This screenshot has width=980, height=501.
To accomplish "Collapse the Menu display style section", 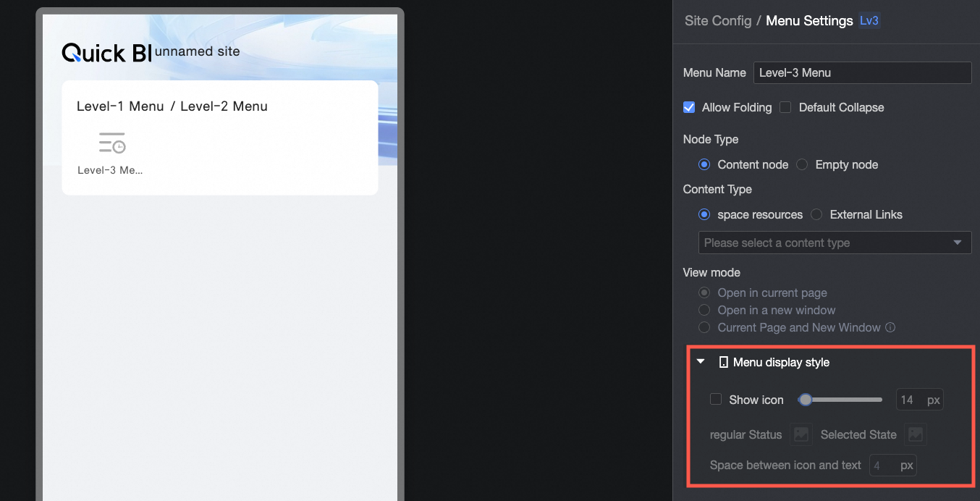I will [701, 361].
